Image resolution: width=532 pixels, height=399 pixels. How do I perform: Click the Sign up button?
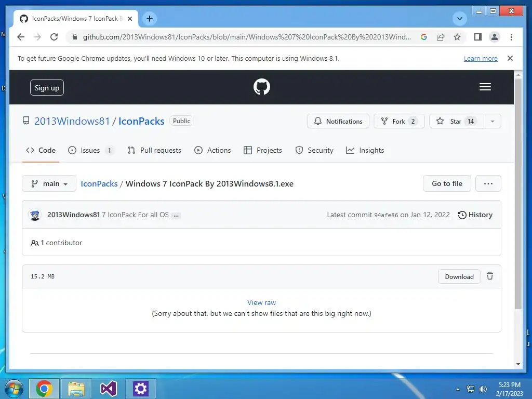coord(47,87)
